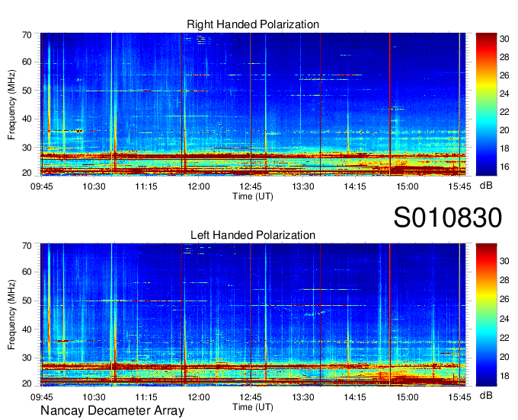The image size is (518, 420).
Task: Click Frequency (MHz) axis label of Left Handed plot
Action: click(x=11, y=315)
